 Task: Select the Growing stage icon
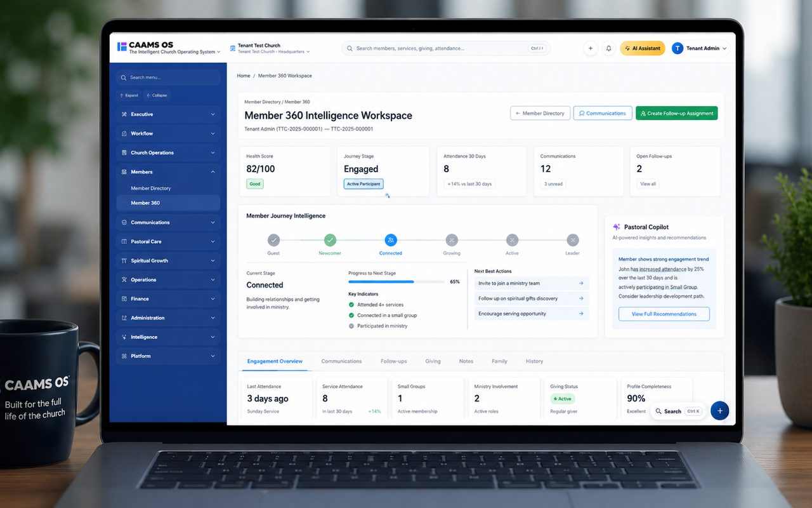click(452, 240)
